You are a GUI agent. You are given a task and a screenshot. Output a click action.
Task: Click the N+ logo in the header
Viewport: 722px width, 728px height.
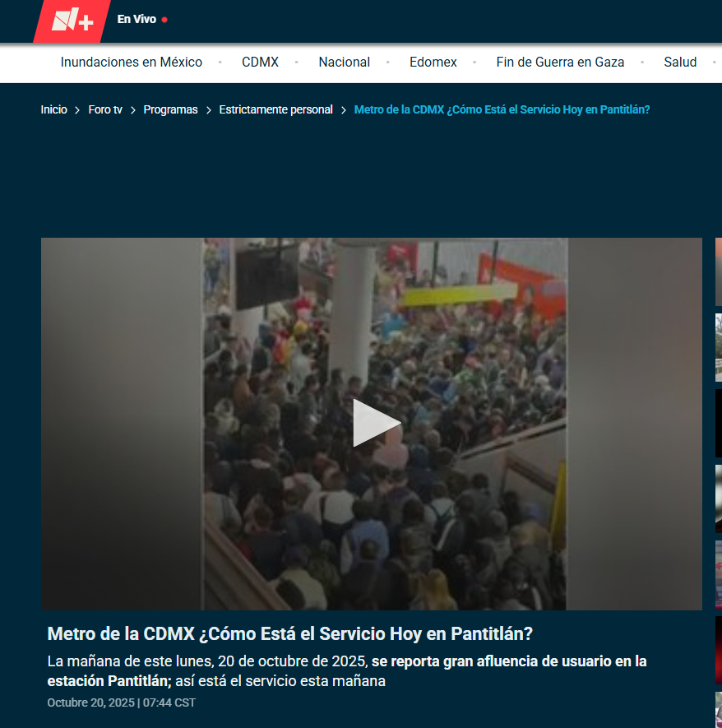(72, 21)
